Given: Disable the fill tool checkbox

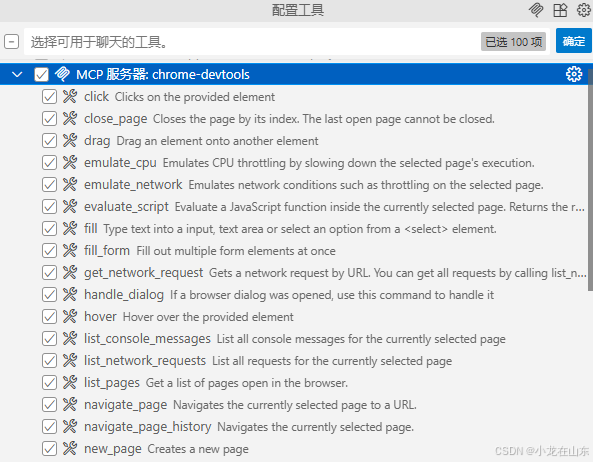Looking at the screenshot, I should pos(49,228).
